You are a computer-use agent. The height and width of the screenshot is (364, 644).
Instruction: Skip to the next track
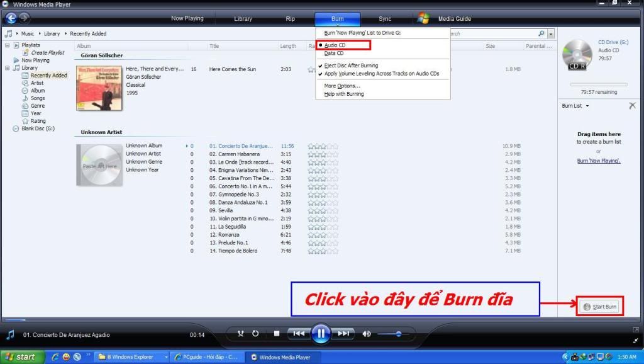click(343, 334)
